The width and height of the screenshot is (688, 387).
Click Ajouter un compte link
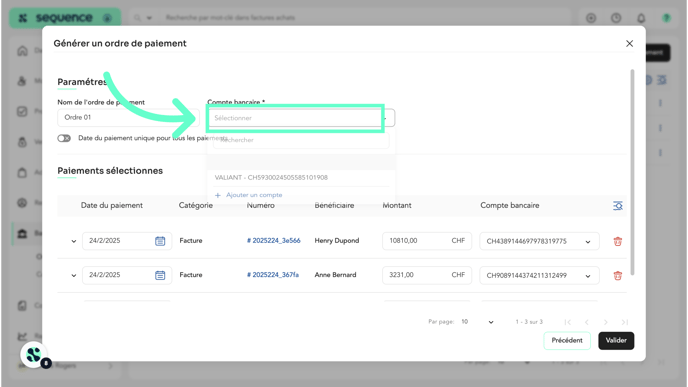(x=249, y=195)
